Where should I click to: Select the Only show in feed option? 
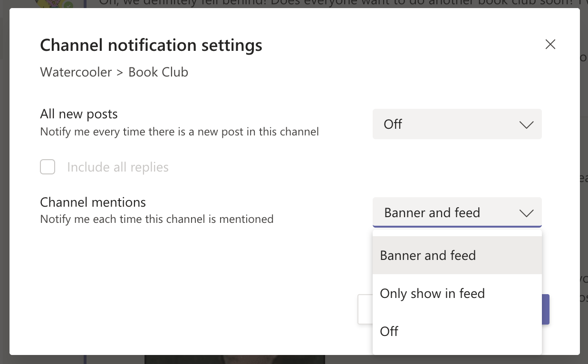click(x=457, y=293)
